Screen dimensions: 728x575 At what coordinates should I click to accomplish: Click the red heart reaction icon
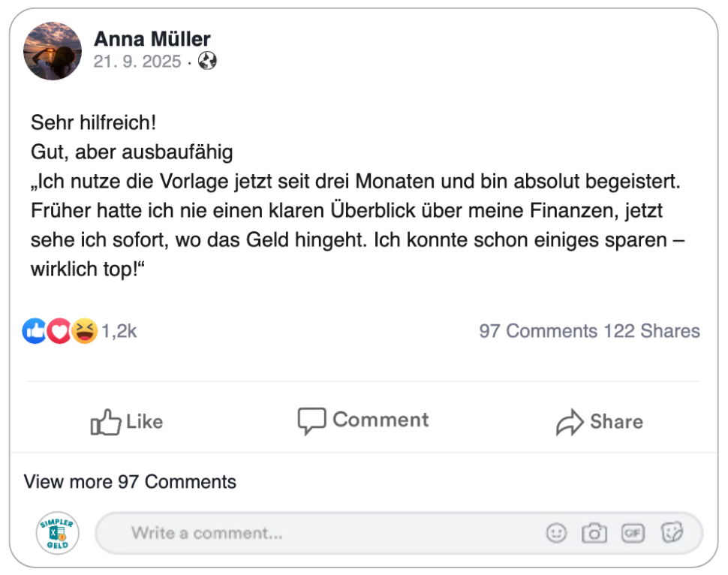(x=59, y=330)
